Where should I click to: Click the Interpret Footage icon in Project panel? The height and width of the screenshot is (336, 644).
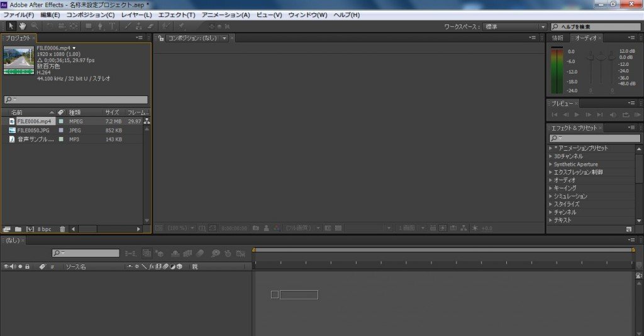(6, 229)
